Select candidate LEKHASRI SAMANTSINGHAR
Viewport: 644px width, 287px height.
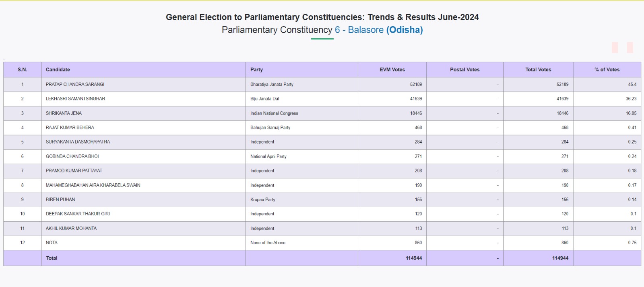coord(75,99)
